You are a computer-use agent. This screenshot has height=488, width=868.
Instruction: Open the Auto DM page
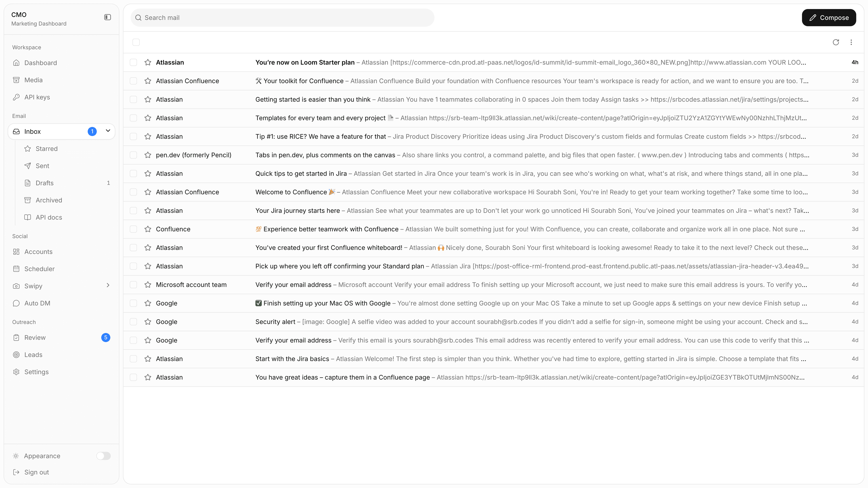coord(61,303)
